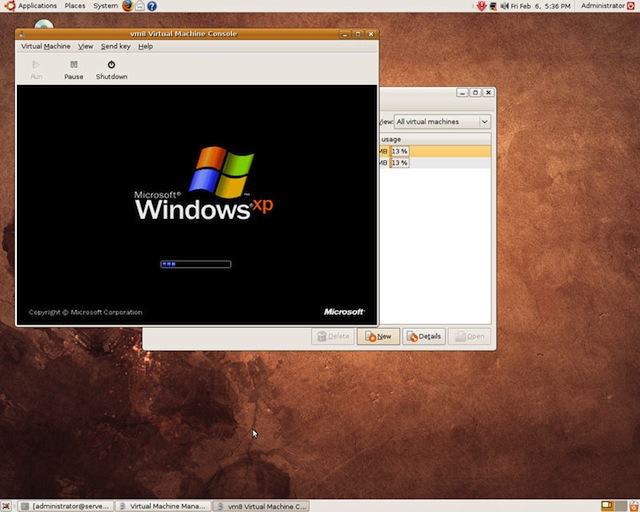Click the greyed Run play icon
Image resolution: width=640 pixels, height=512 pixels.
[x=36, y=65]
